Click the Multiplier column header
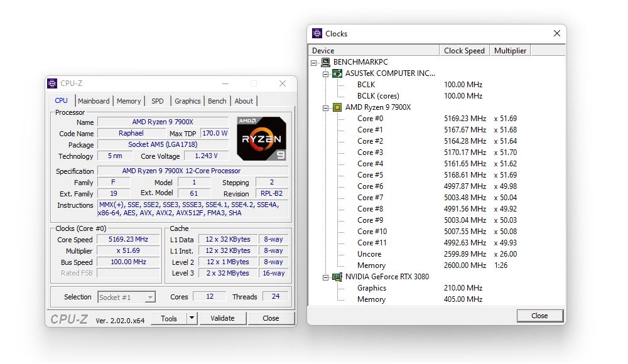This screenshot has height=364, width=628. (510, 50)
